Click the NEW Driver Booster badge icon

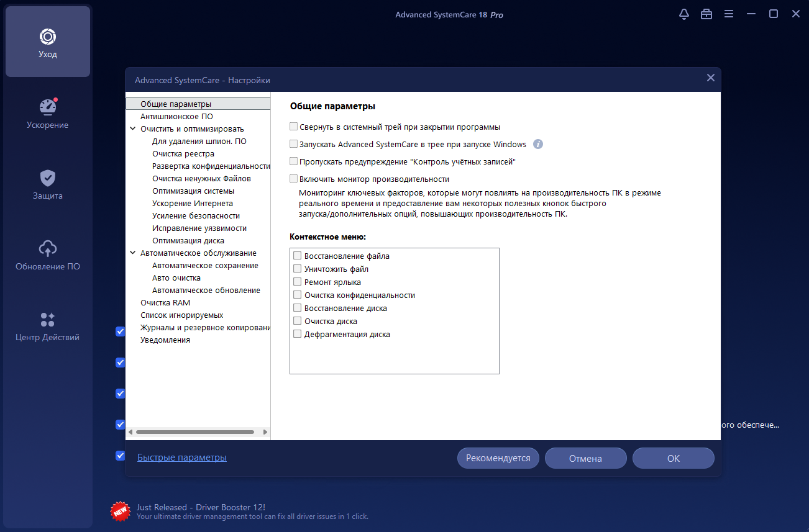coord(120,511)
